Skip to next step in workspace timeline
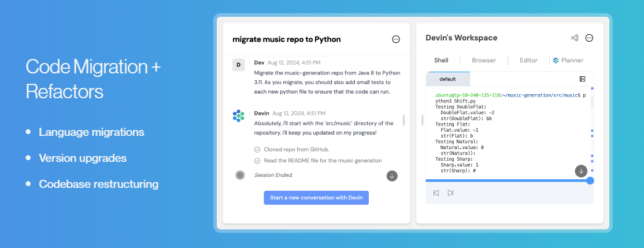 (x=450, y=193)
